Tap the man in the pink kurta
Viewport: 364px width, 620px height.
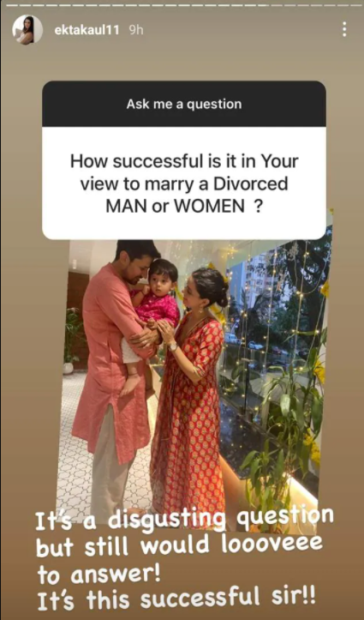[x=115, y=376]
